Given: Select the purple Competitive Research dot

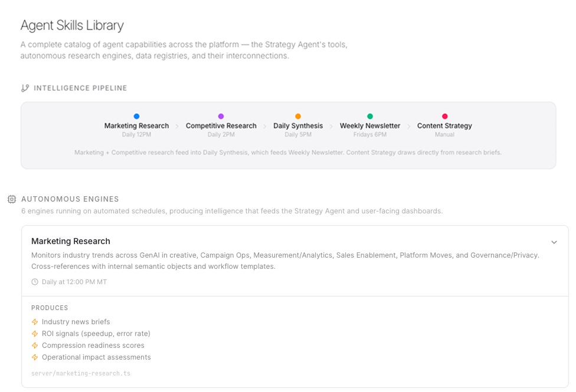Looking at the screenshot, I should 221,116.
